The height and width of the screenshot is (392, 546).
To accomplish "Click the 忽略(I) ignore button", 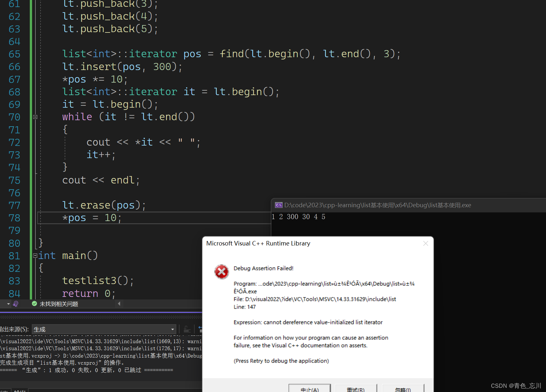I will (403, 388).
